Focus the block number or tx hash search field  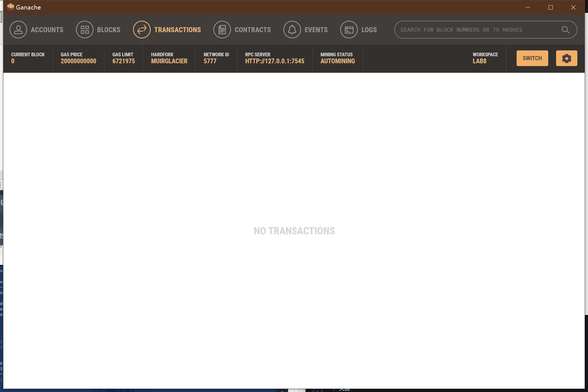(x=486, y=30)
